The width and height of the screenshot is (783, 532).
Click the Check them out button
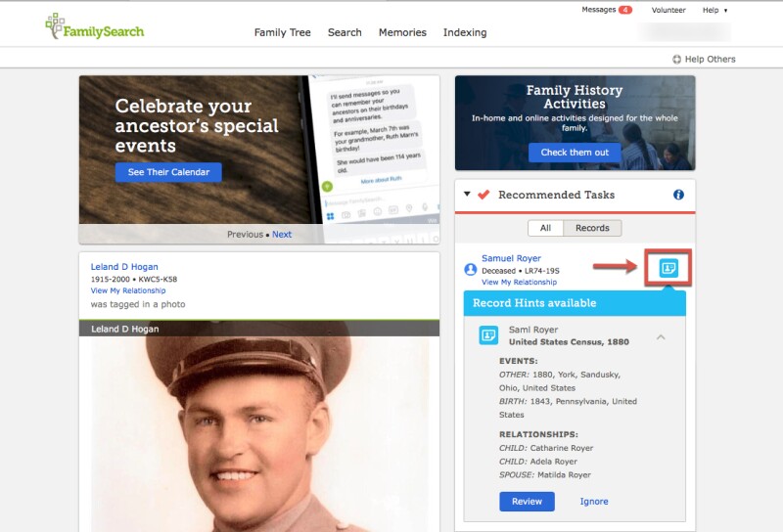pyautogui.click(x=575, y=153)
